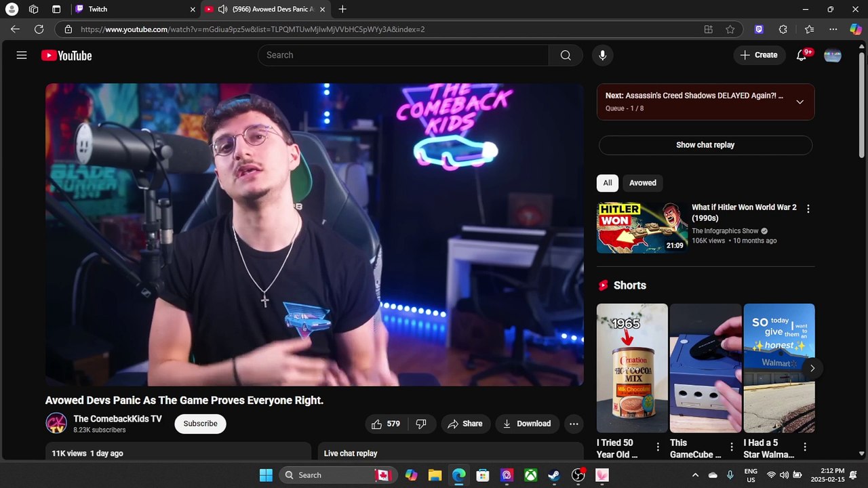Open Edge workspaces button
The height and width of the screenshot is (488, 868).
(34, 9)
